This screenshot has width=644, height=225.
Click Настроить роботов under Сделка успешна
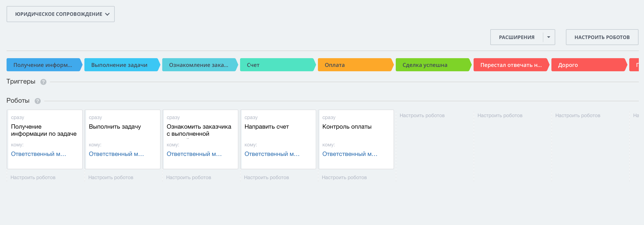coord(422,116)
